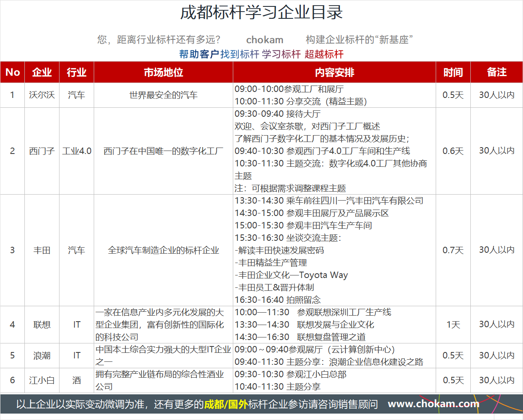This screenshot has width=523, height=420.
Task: Select line 09:00-10:00参观工厂和展厅
Action: click(289, 89)
